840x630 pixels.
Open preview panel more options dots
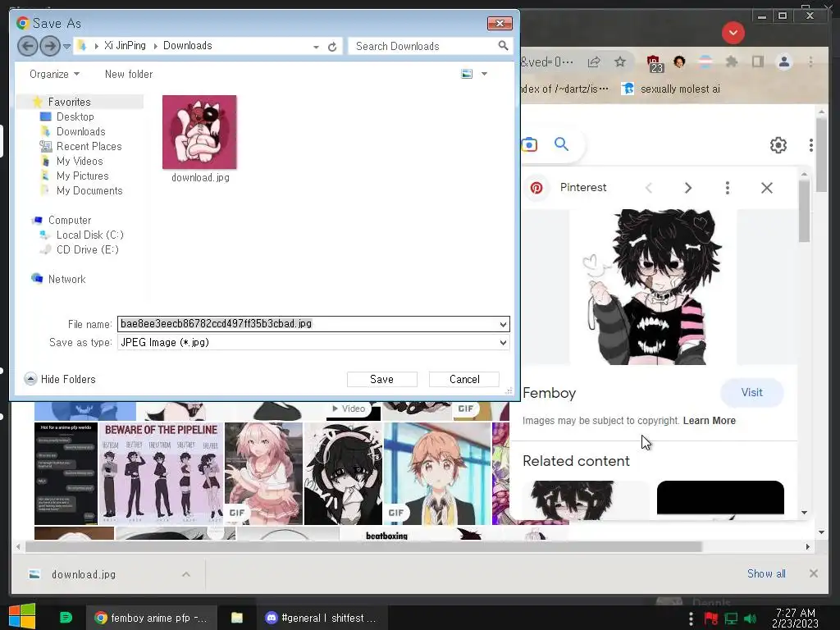point(727,188)
